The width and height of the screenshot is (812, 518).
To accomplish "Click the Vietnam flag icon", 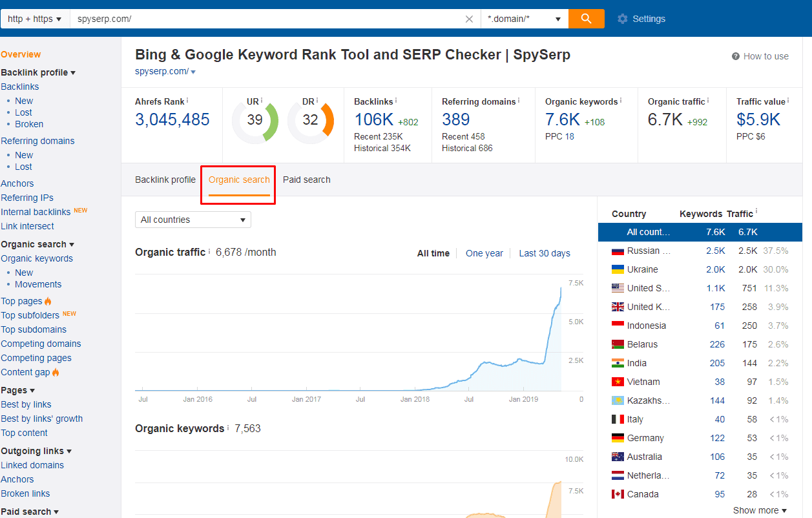I will coord(618,382).
